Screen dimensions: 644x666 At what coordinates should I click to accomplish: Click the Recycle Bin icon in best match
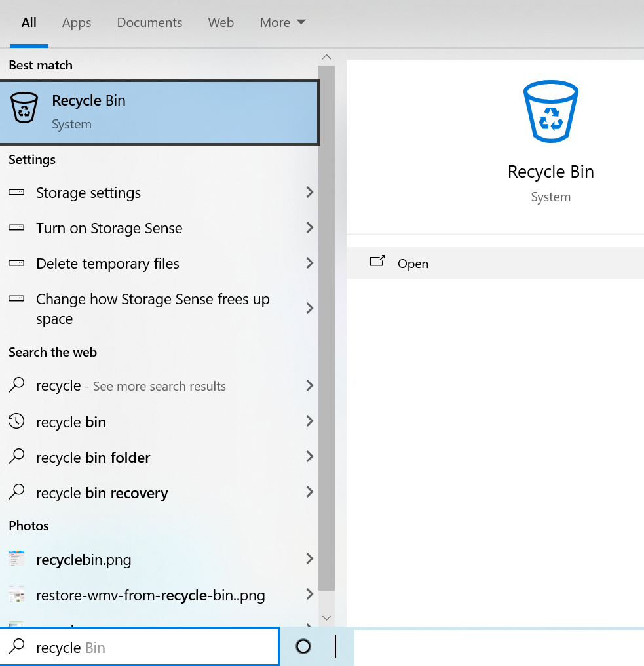click(24, 108)
